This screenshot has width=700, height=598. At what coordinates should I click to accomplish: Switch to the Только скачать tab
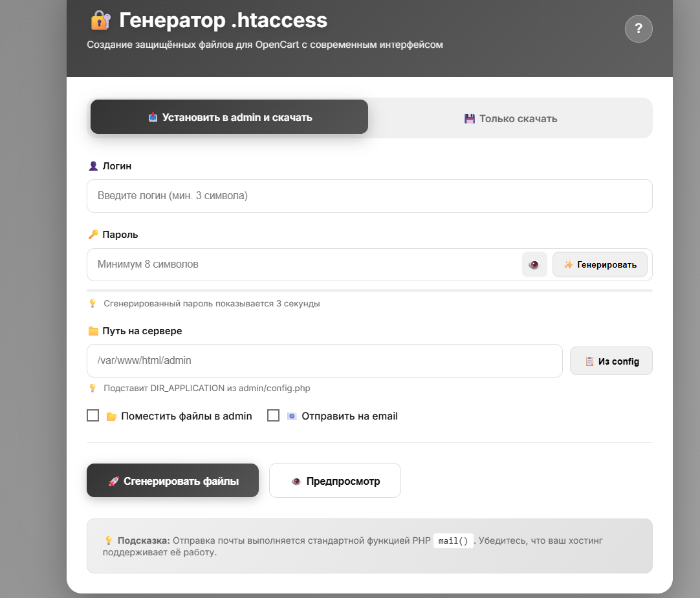click(x=510, y=118)
